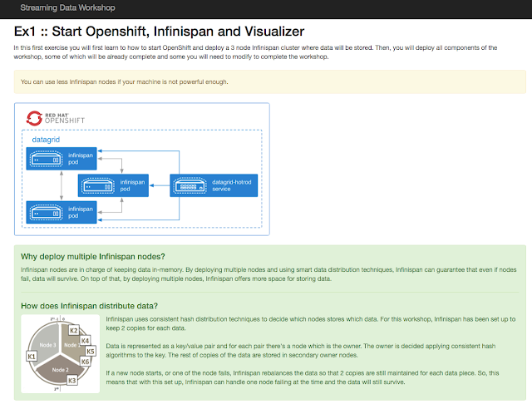Click the Node 2 segment of hash wheel
Screen dimensions: 532x404
click(x=61, y=370)
